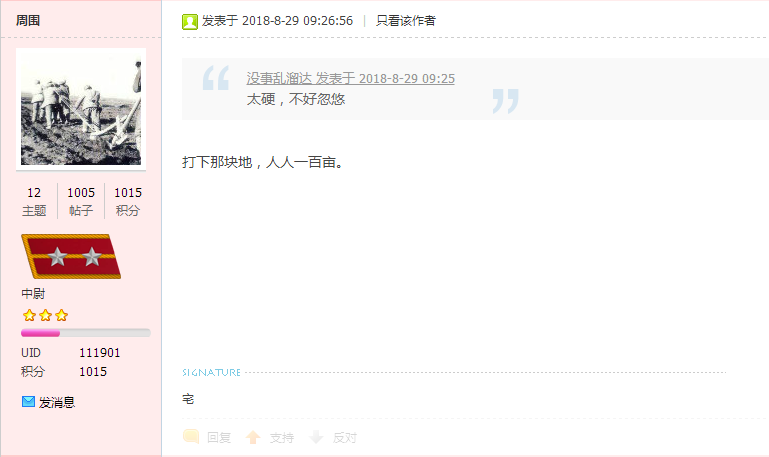Open the user's avatar photo

81,109
